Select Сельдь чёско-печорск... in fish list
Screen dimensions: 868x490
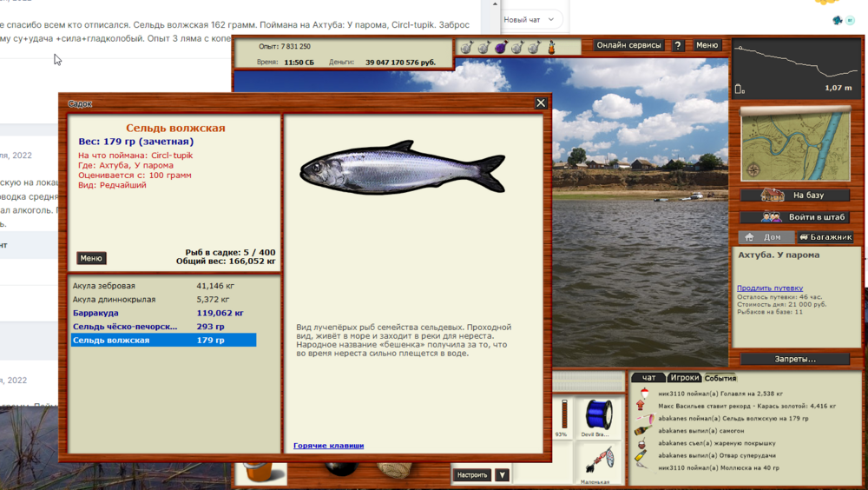163,327
